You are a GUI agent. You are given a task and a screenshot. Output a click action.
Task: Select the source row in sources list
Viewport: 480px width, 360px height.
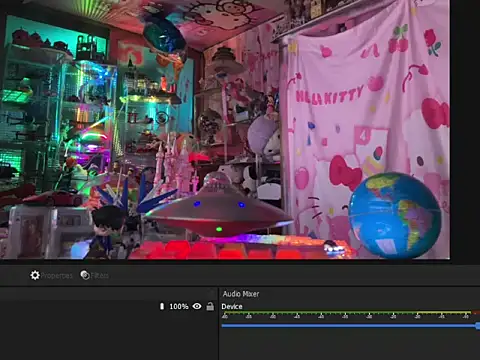pos(108,306)
